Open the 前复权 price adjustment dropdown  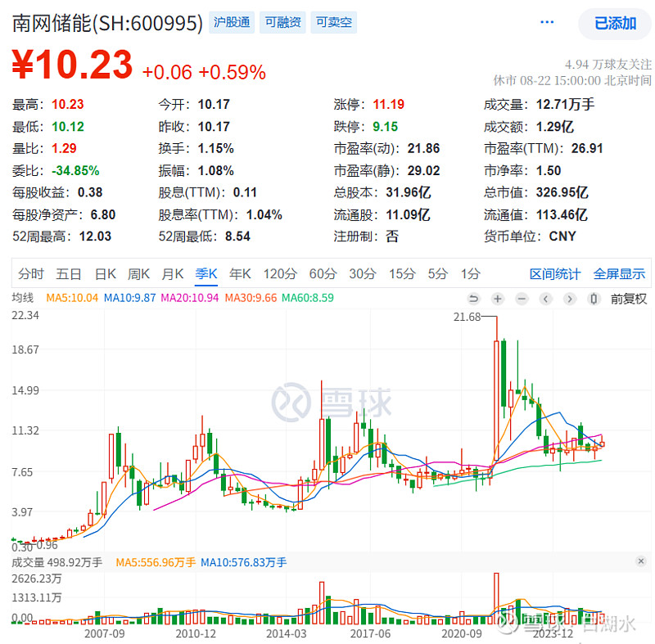pyautogui.click(x=629, y=299)
